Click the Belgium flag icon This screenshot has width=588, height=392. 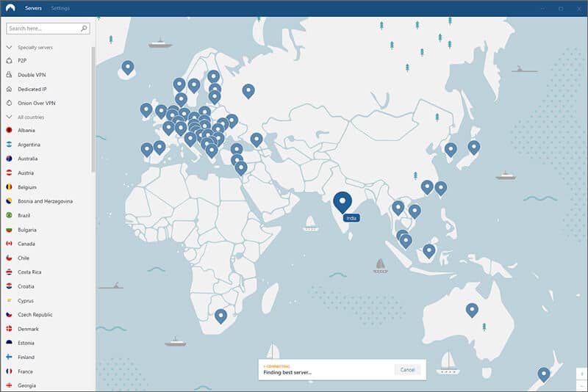(10, 187)
